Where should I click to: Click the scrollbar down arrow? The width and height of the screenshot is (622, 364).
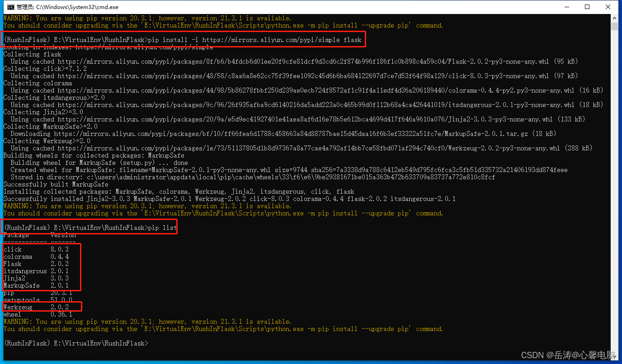614,356
